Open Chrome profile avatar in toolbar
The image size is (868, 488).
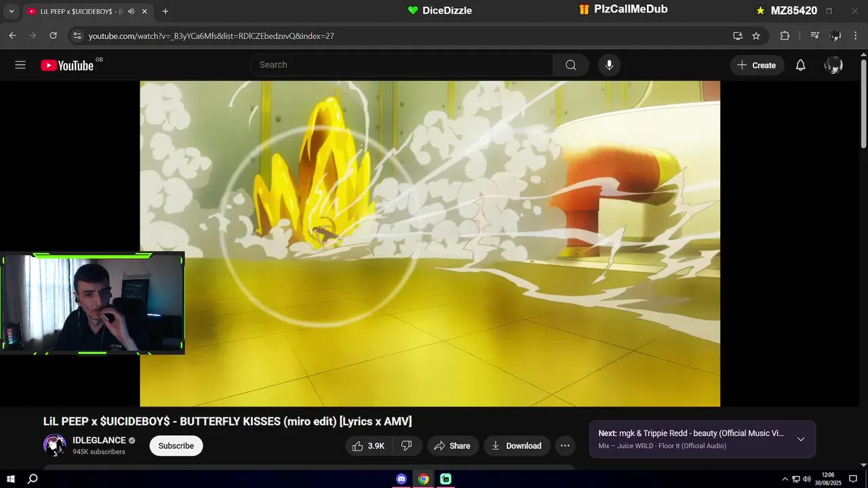(835, 36)
